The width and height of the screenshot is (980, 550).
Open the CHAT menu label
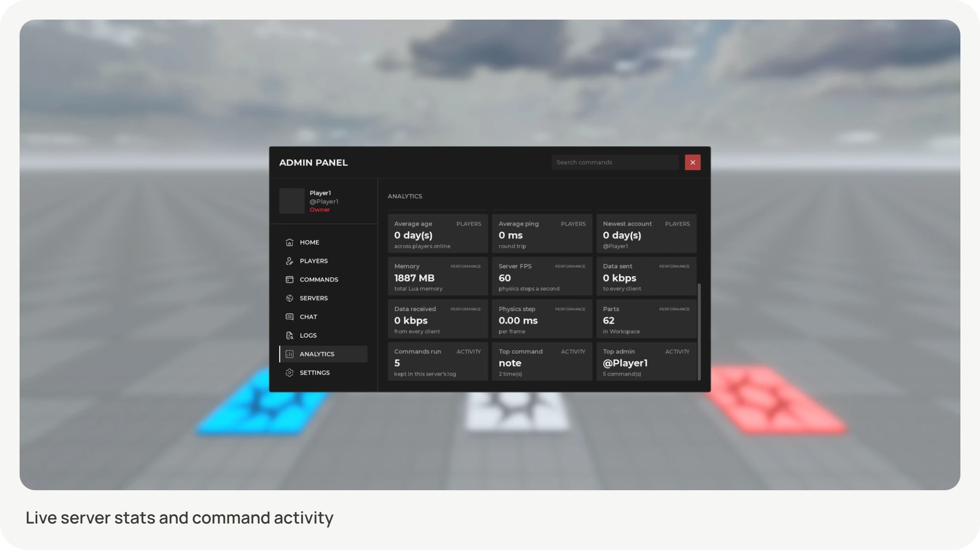point(308,317)
